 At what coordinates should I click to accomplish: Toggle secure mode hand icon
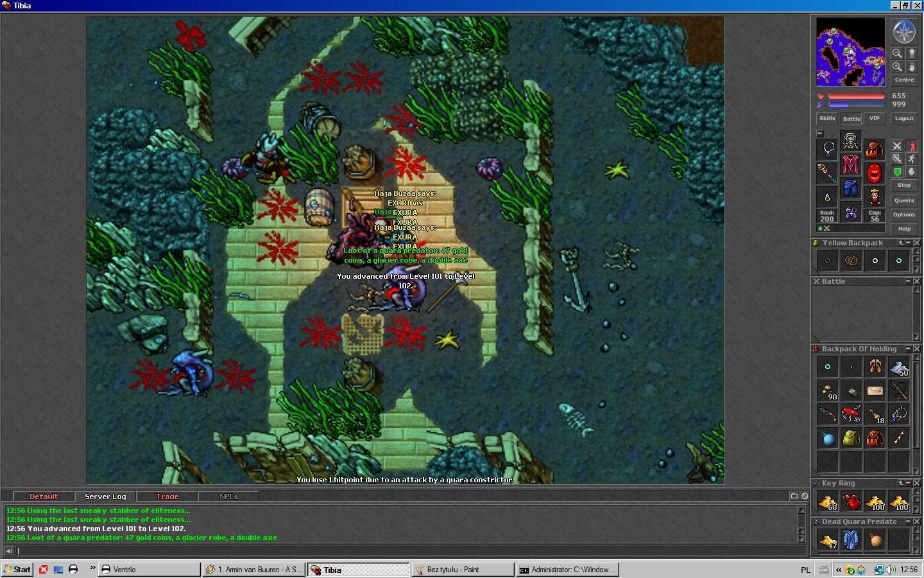coord(911,171)
